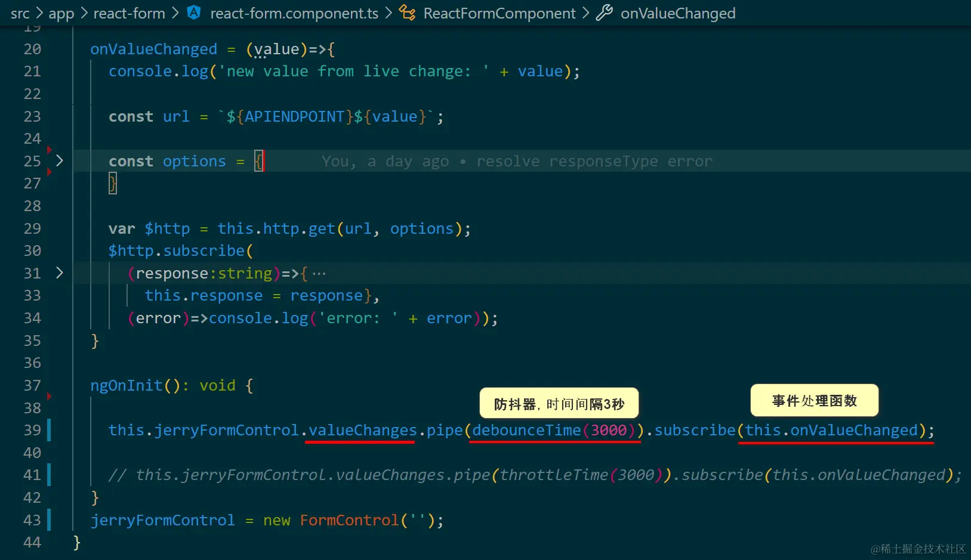The width and height of the screenshot is (971, 560).
Task: Select line number 20 in the gutter
Action: coord(32,49)
